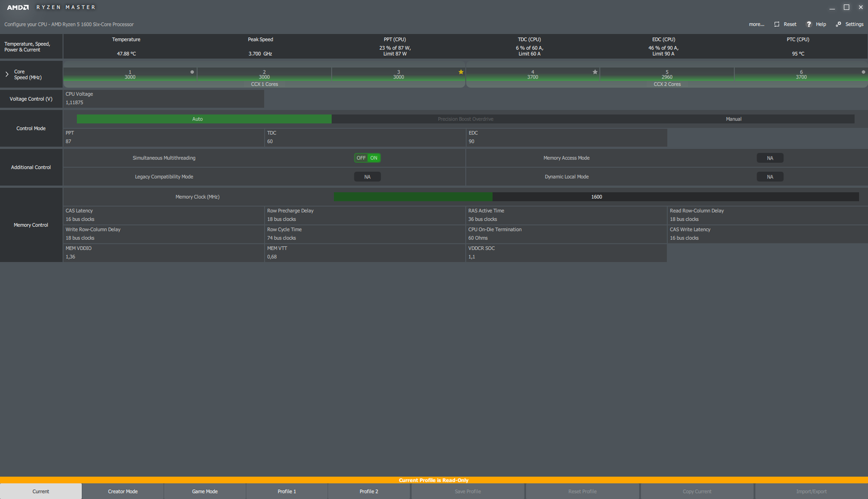Click core 5 speed bar 2960

point(667,74)
